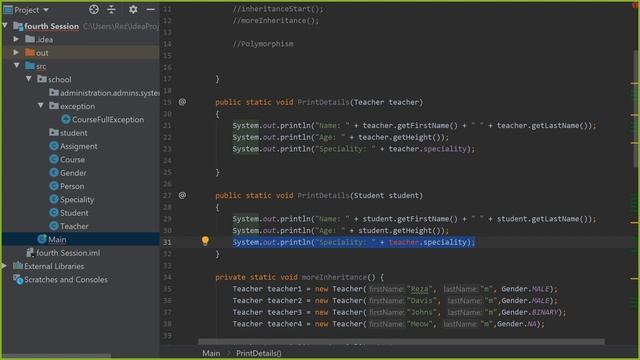Click the vertical scrollbar thumb in editor
640x360 pixels.
click(x=636, y=108)
